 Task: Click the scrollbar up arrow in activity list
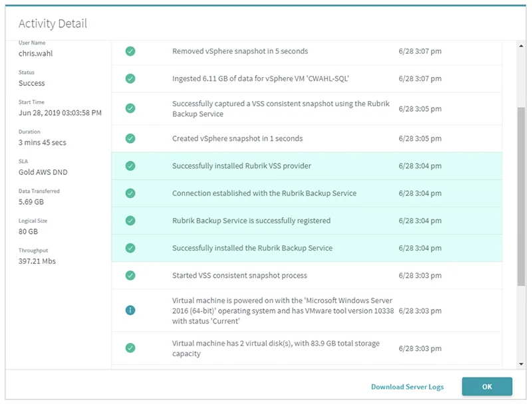click(x=521, y=46)
